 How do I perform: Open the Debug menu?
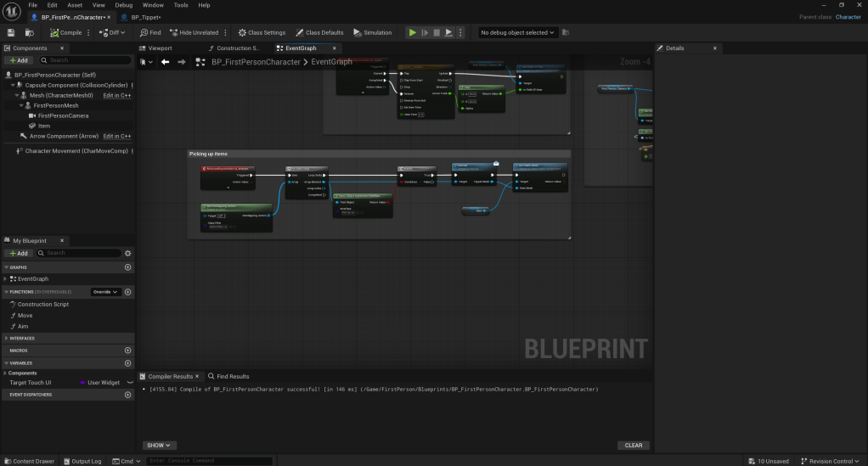(x=123, y=5)
